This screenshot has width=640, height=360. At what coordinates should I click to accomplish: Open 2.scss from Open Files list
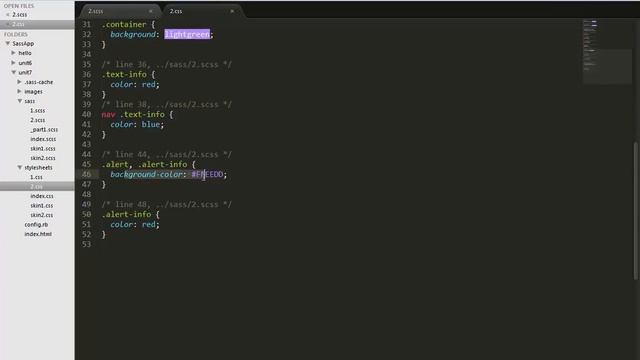coord(20,15)
